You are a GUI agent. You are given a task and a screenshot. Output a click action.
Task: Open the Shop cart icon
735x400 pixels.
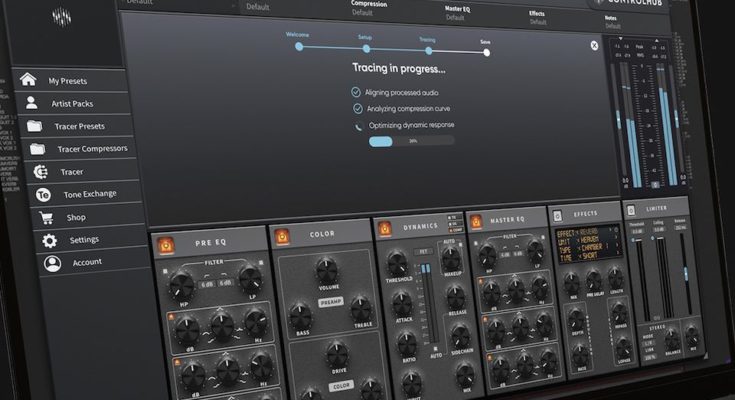47,217
